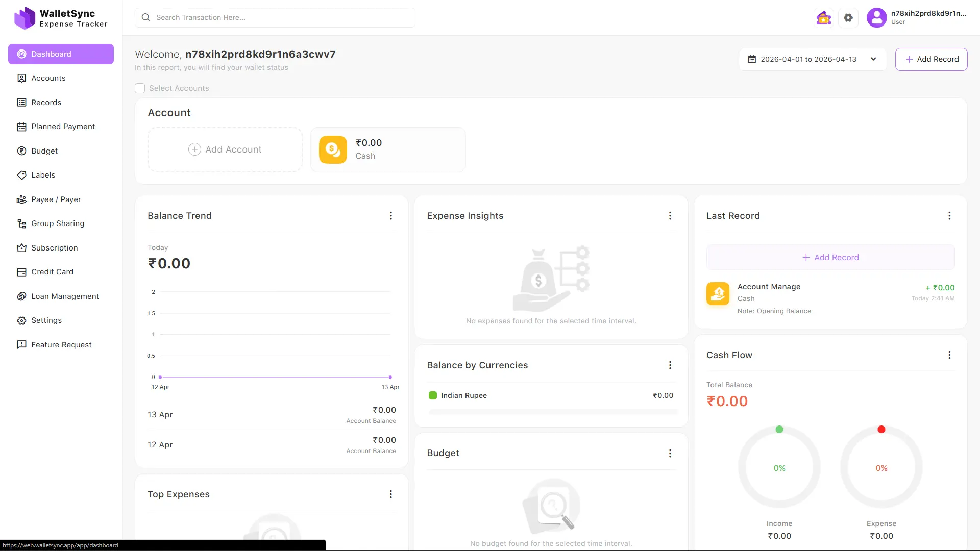Viewport: 980px width, 551px height.
Task: Toggle the Select Accounts checkbox
Action: 140,88
